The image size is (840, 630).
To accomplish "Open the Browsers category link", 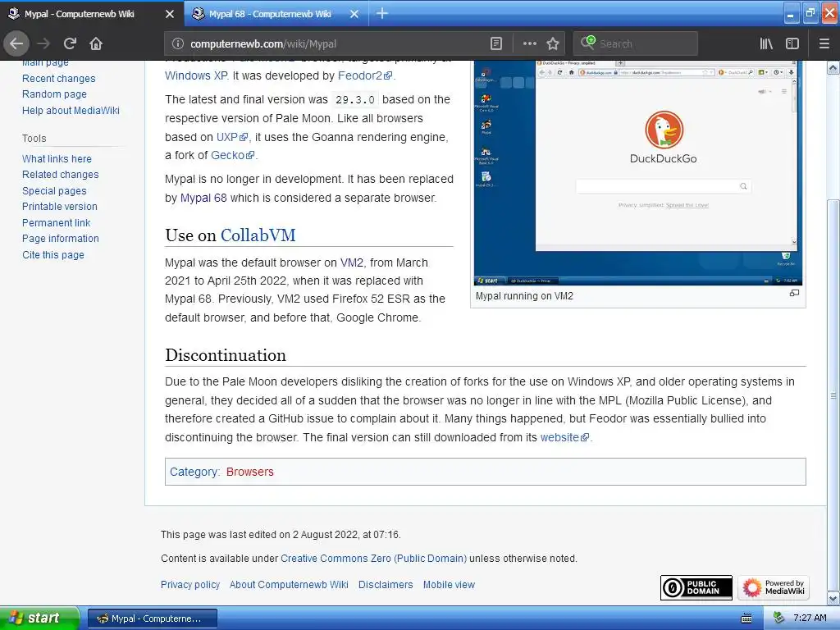I will (x=249, y=472).
